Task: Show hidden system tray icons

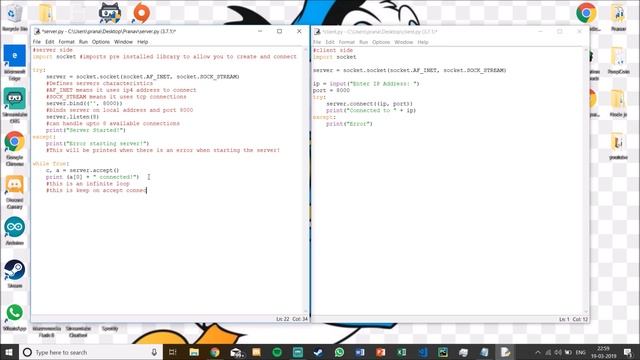Action: (538, 352)
